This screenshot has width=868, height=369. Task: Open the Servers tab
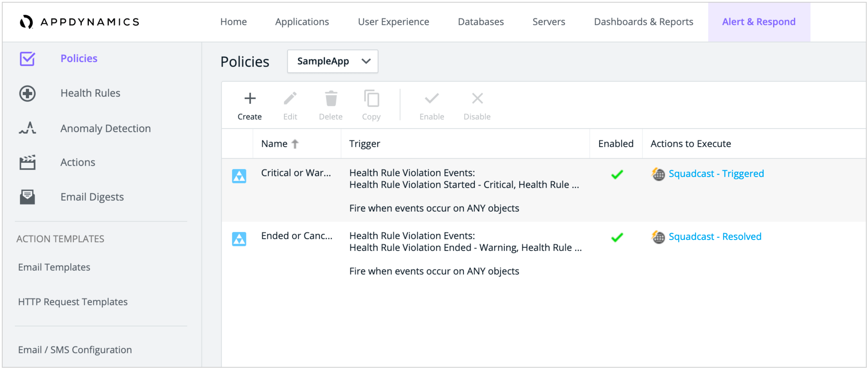point(549,22)
